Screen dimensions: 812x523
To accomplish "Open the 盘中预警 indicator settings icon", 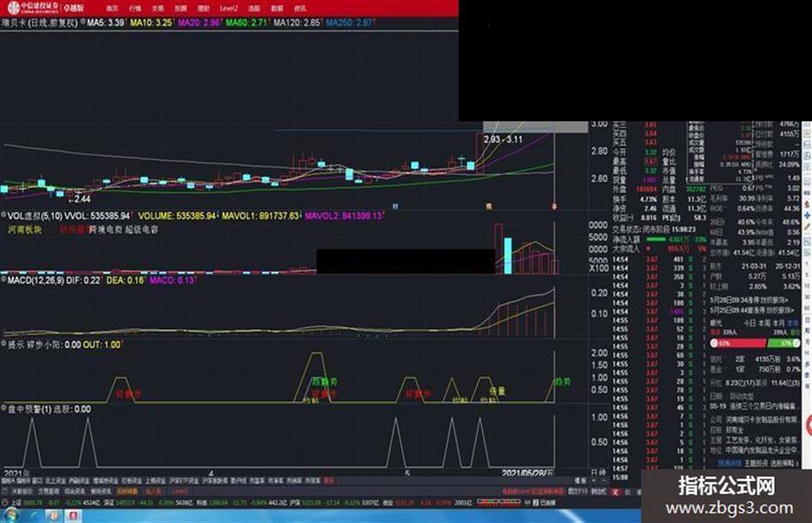I will (3, 409).
